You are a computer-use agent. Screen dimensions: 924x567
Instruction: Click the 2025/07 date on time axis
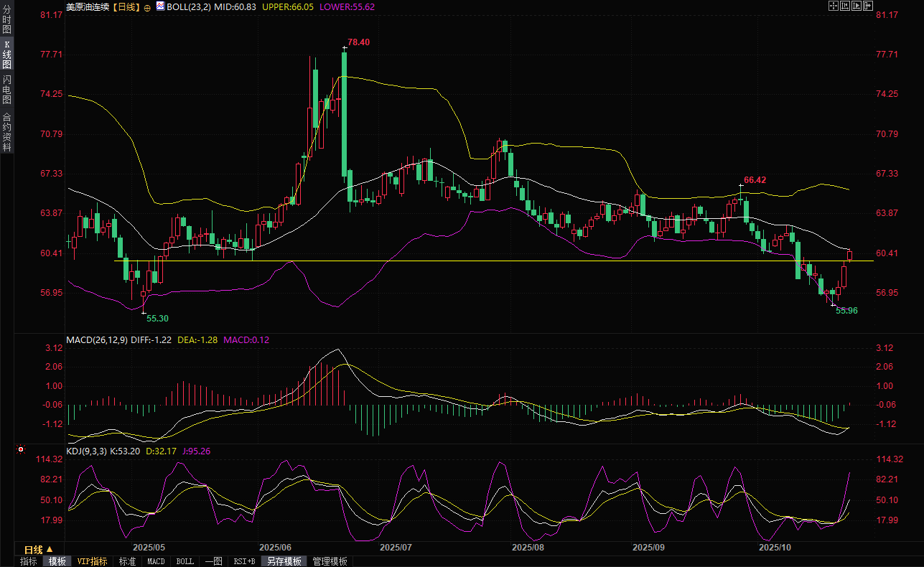[396, 547]
